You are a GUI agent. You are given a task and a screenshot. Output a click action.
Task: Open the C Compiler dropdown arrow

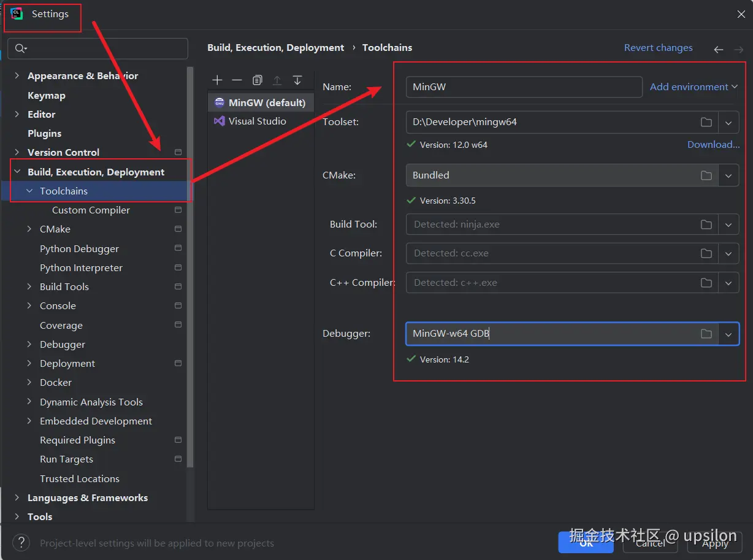(728, 253)
